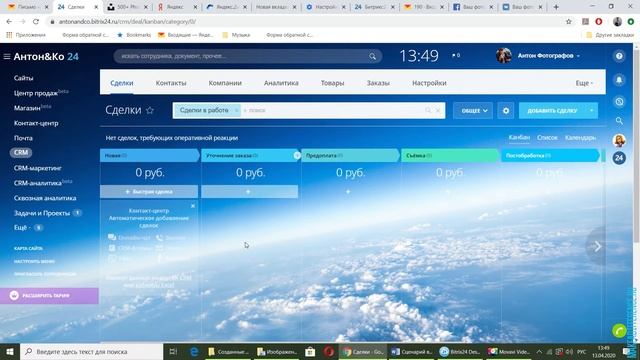The height and width of the screenshot is (360, 640).
Task: Switch to the Сделки tab
Action: point(122,83)
